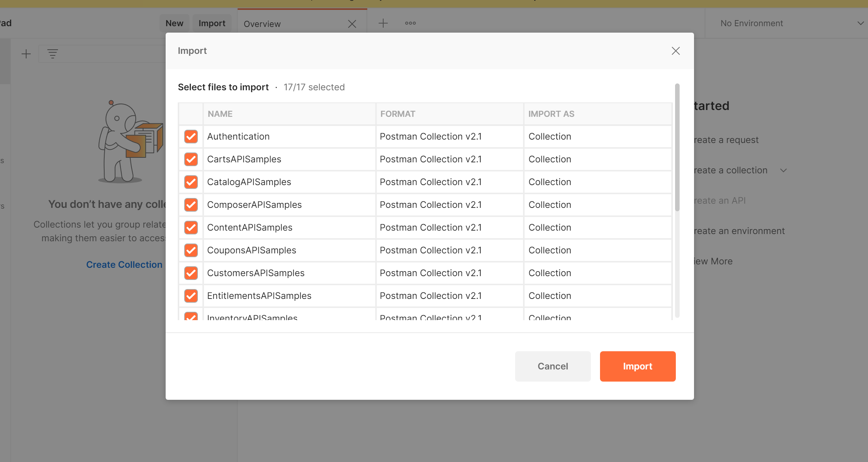Click the Import tab in toolbar
Screen dimensions: 868x462
[x=211, y=23]
